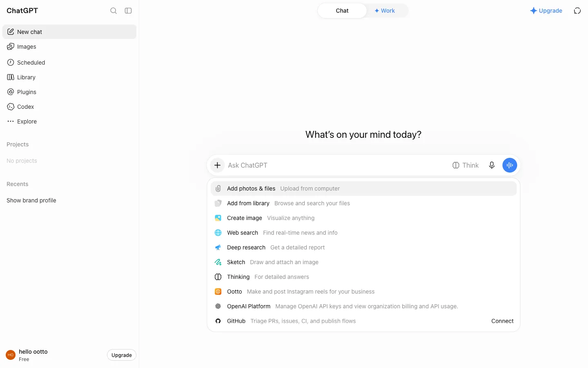Select the Ootto plugin entry
The image size is (588, 368).
(x=363, y=292)
